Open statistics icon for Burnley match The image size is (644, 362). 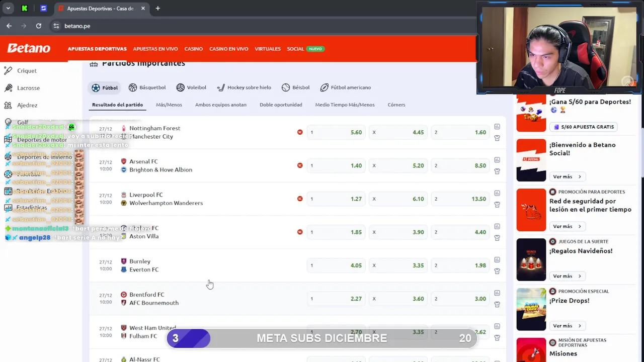click(497, 259)
